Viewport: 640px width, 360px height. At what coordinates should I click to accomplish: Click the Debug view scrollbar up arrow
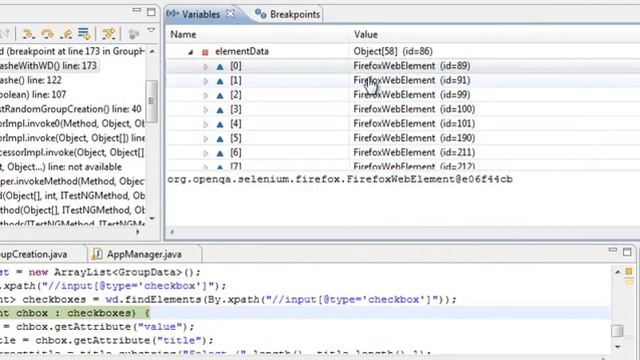[152, 51]
